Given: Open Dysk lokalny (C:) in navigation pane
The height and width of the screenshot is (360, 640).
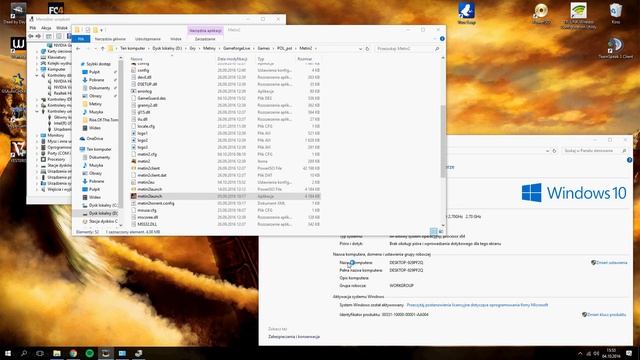Looking at the screenshot, I should (x=100, y=205).
